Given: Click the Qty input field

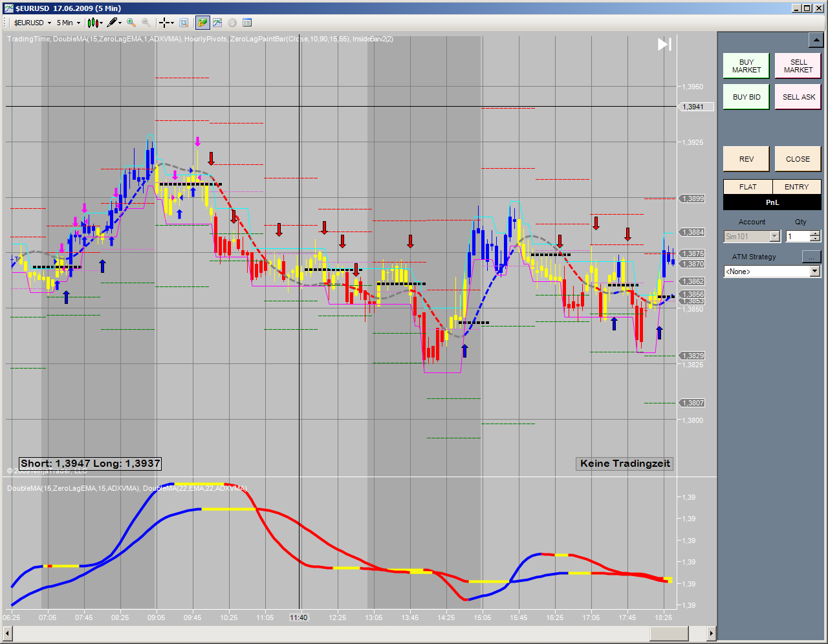Looking at the screenshot, I should 798,237.
